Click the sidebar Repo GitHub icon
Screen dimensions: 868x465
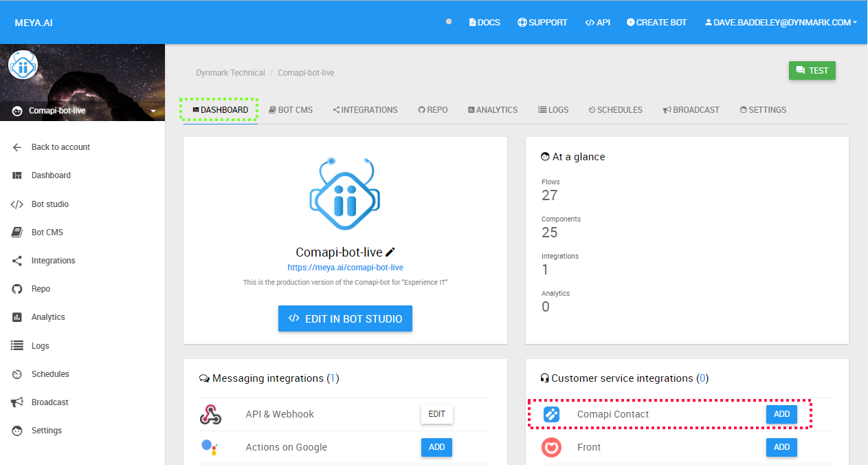click(x=17, y=289)
